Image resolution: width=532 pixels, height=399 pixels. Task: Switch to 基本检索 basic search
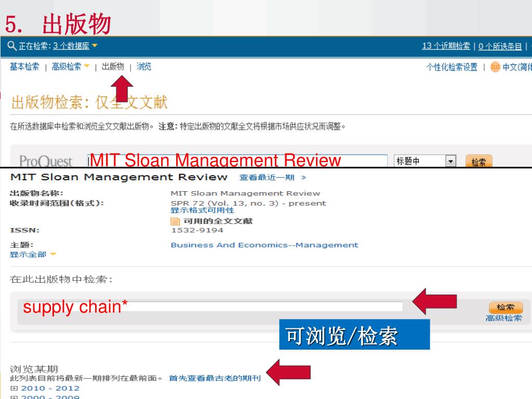pos(24,66)
